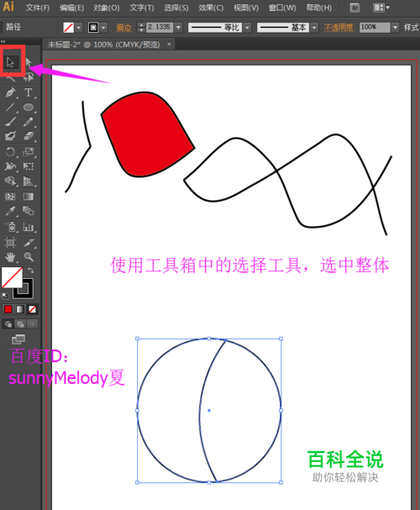Open the opacity 100% dropdown arrow
The width and height of the screenshot is (420, 510).
point(395,28)
